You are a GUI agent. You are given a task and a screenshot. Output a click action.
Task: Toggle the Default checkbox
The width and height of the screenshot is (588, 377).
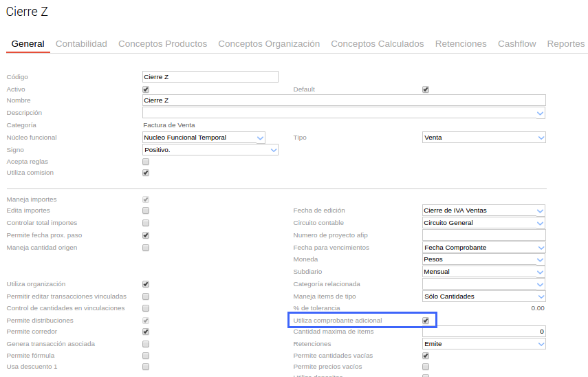point(426,89)
